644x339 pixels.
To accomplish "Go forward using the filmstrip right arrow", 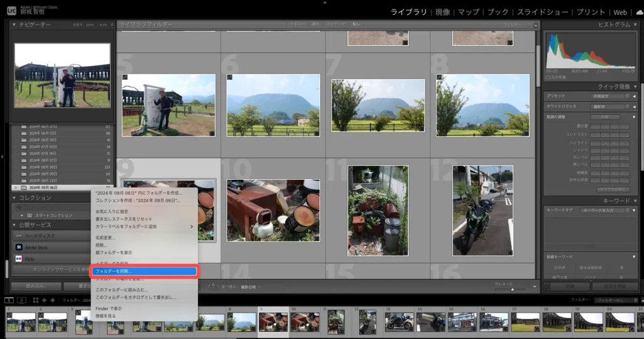I will [x=52, y=300].
